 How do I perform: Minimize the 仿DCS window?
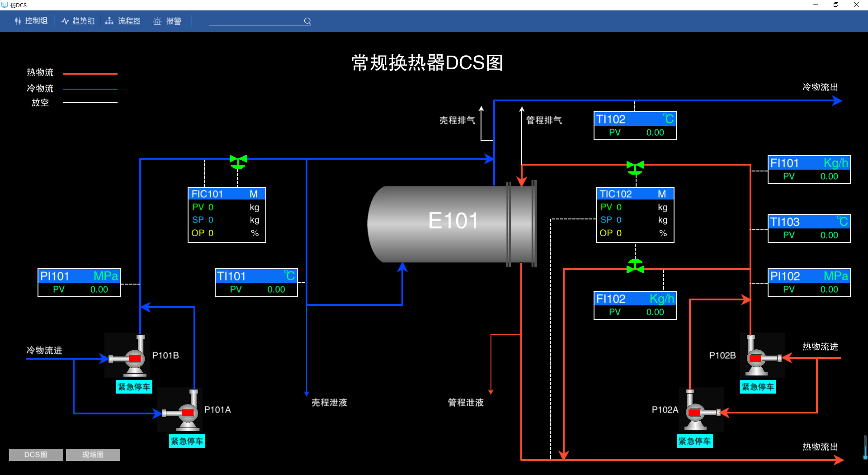coord(816,5)
